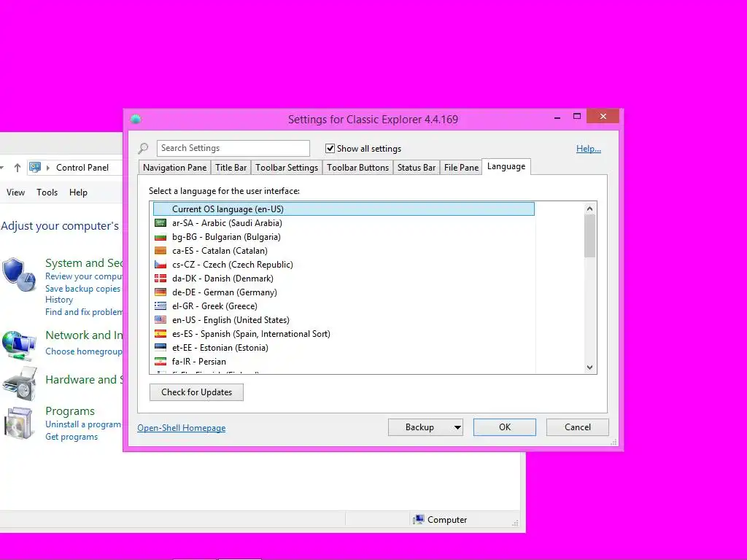Click the Bulgarian flag icon
The height and width of the screenshot is (560, 747).
(160, 237)
